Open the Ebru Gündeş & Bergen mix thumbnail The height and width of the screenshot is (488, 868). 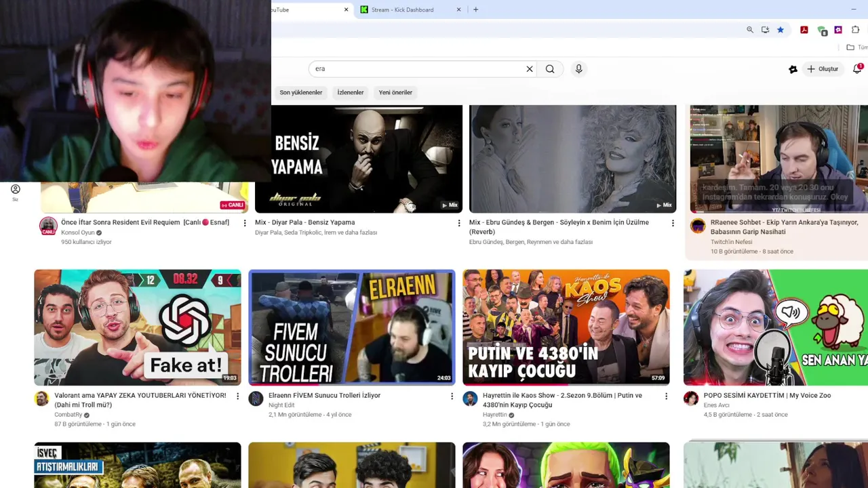[x=572, y=159]
